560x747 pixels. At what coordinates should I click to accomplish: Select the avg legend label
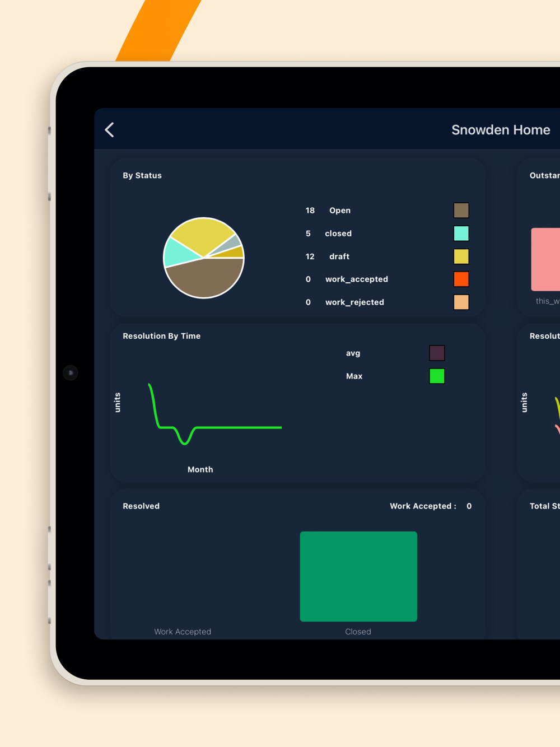tap(353, 353)
